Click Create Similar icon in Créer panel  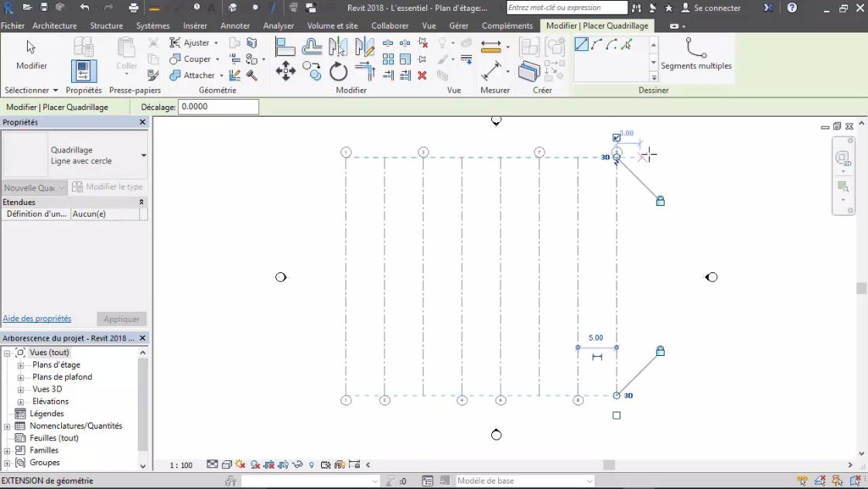[x=528, y=71]
